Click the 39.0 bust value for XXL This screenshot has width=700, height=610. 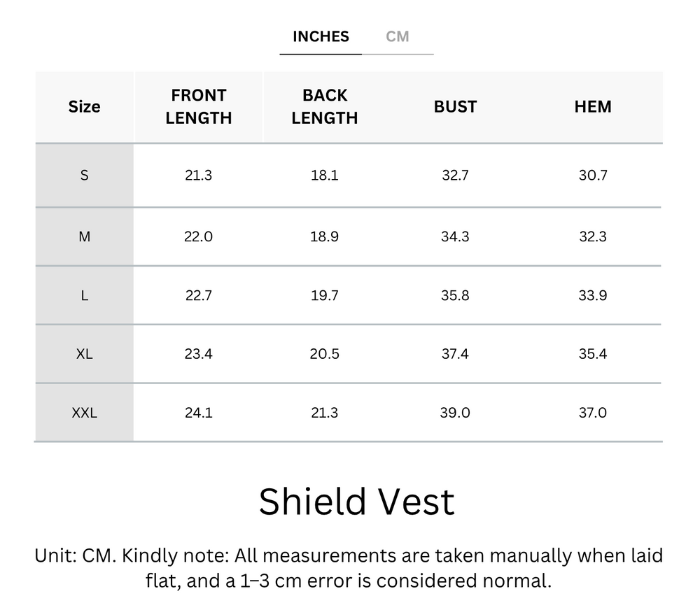click(x=455, y=413)
